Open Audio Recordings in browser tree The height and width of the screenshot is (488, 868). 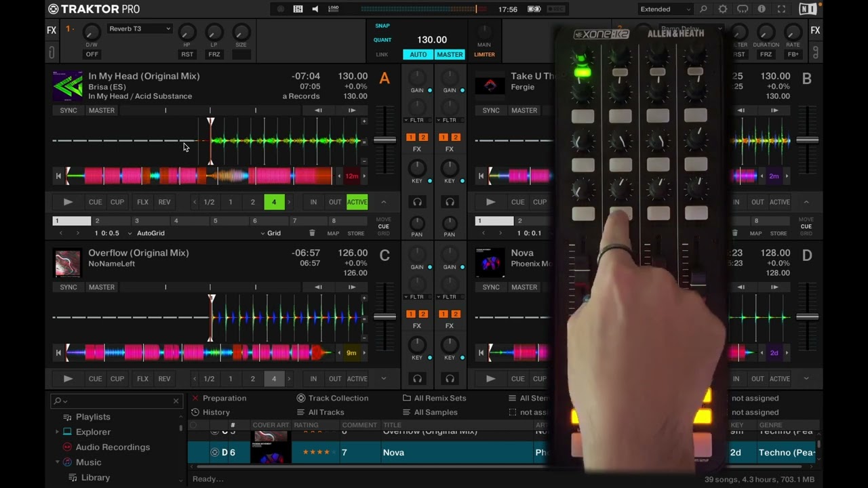(x=113, y=447)
